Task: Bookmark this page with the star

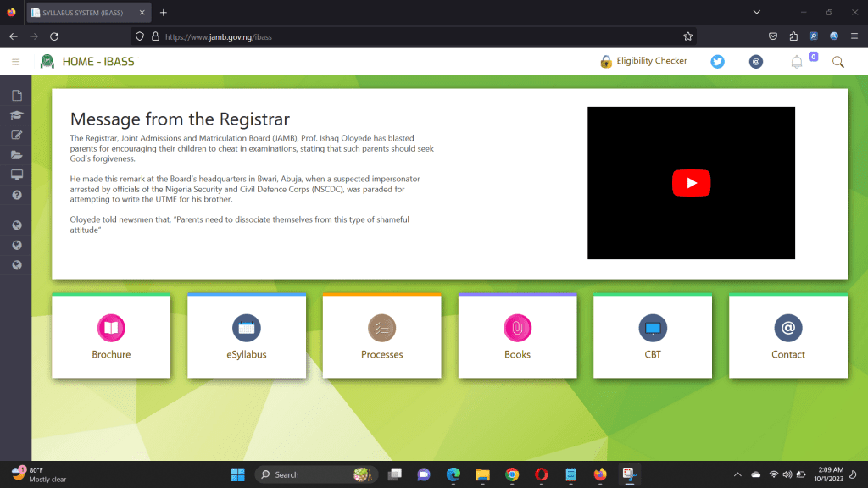Action: click(x=687, y=36)
